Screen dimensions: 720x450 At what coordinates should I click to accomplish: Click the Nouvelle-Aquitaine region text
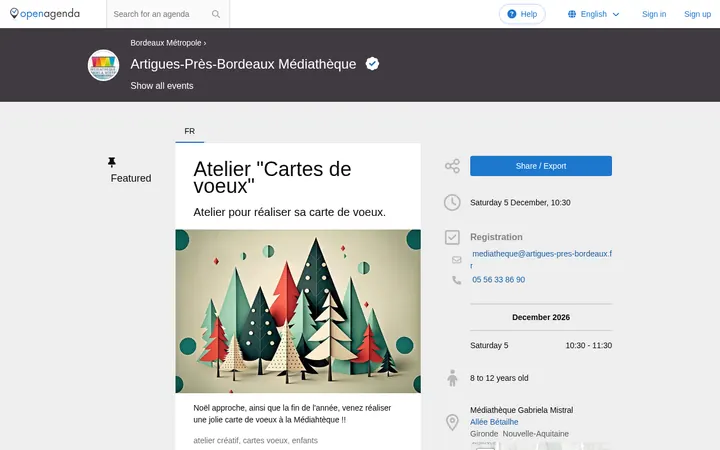[535, 434]
